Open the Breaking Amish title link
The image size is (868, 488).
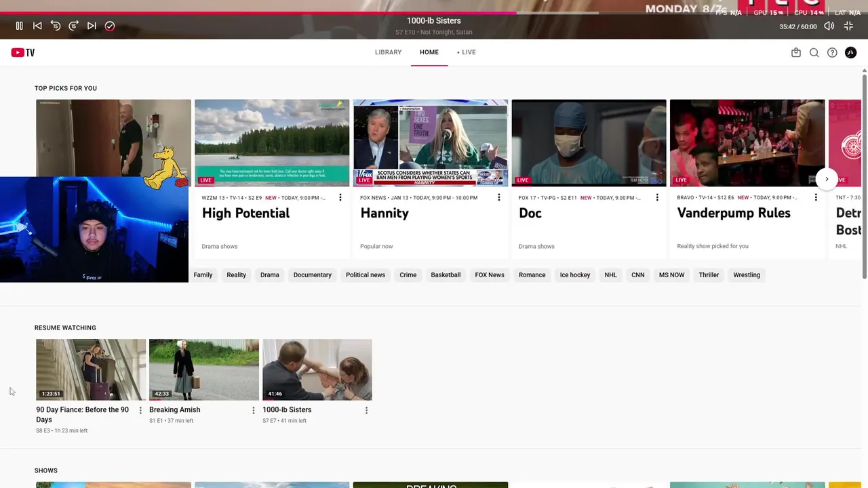coord(175,410)
